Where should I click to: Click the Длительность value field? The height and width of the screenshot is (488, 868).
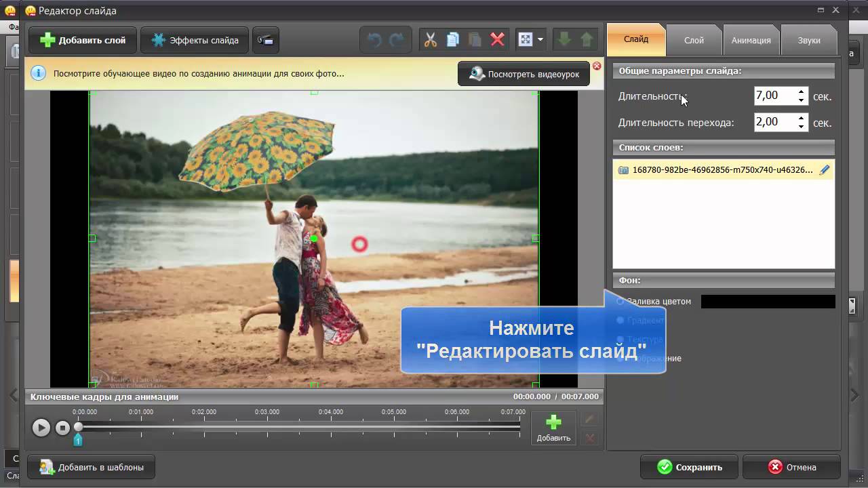tap(774, 96)
